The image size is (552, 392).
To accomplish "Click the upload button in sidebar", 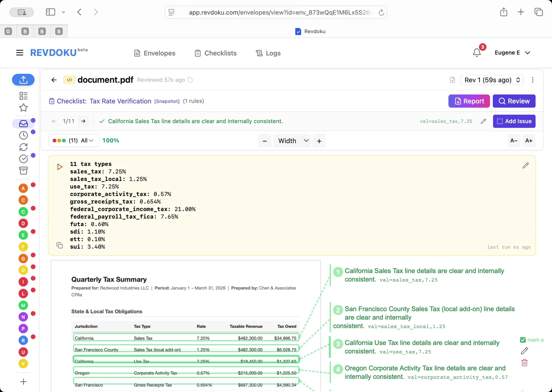I will click(x=23, y=80).
